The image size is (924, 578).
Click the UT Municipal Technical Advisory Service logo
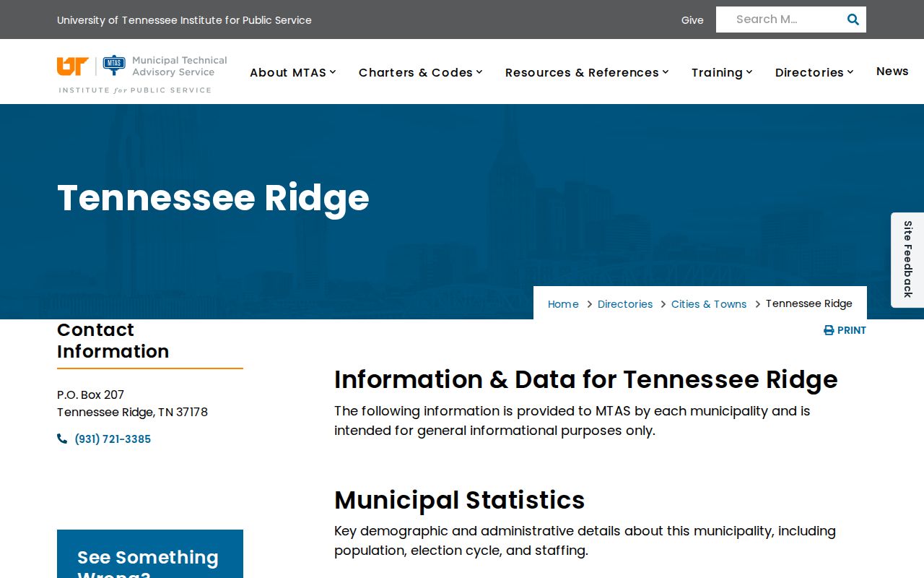[x=142, y=74]
